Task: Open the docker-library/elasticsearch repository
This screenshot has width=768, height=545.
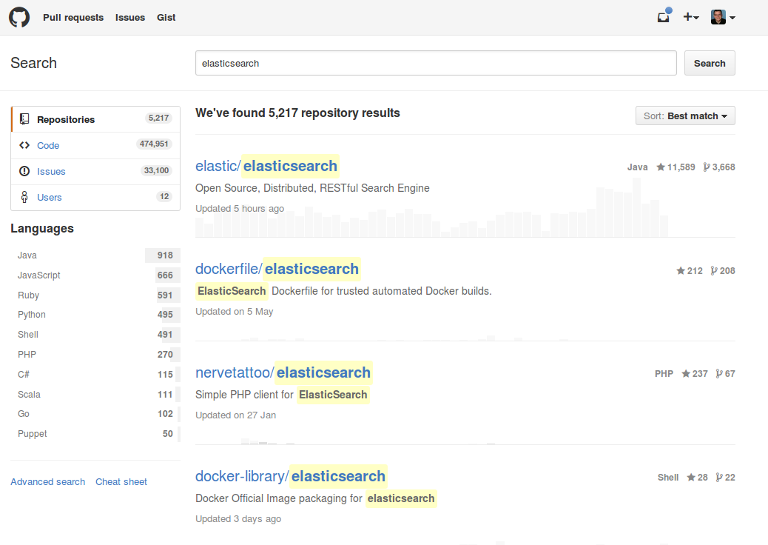Action: pos(290,476)
